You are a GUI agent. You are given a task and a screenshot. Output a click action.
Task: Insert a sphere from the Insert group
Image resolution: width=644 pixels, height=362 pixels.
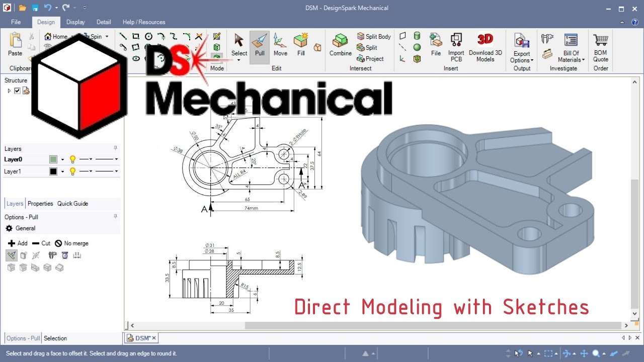(x=417, y=47)
